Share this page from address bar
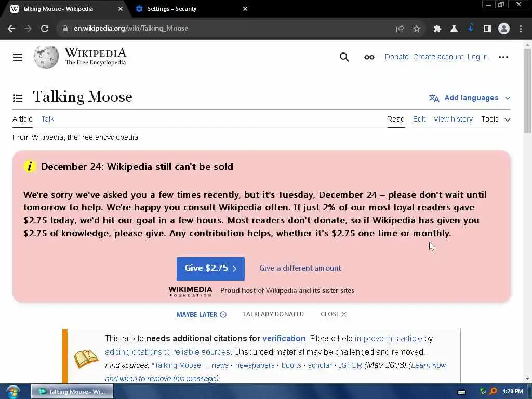This screenshot has height=399, width=532. tap(400, 29)
